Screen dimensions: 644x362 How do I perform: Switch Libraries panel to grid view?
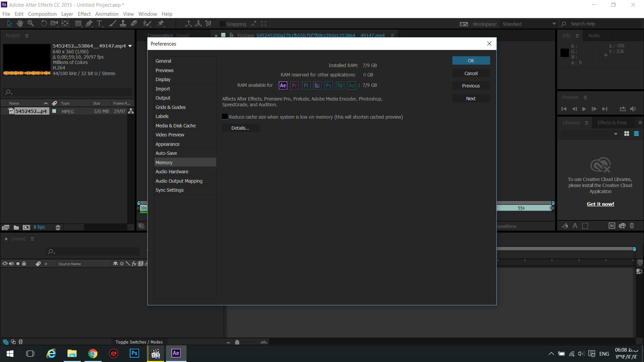tap(627, 134)
